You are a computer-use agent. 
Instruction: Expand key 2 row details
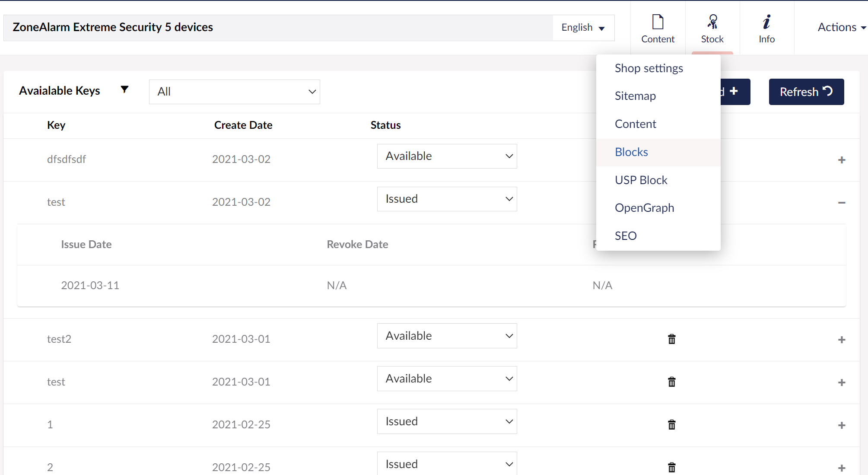pos(841,468)
